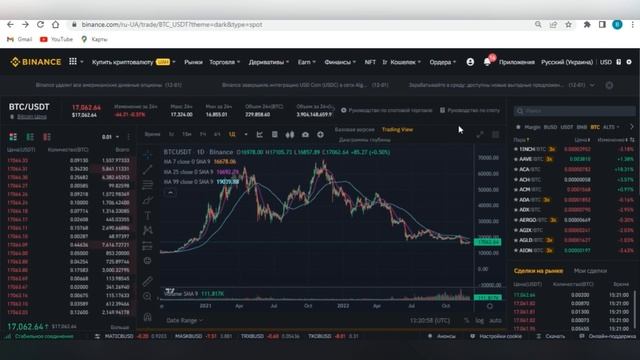
Task: Take chart snapshot with camera icon
Action: coord(305,135)
